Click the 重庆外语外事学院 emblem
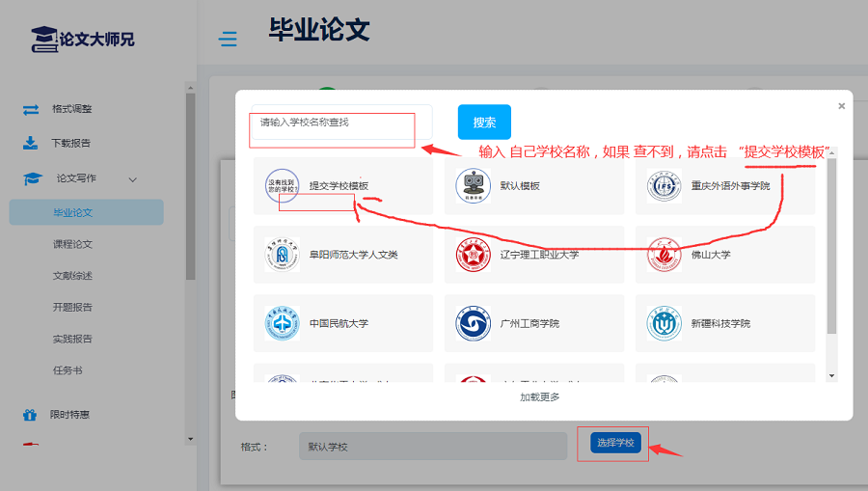Screen dimensions: 868x491 665,186
